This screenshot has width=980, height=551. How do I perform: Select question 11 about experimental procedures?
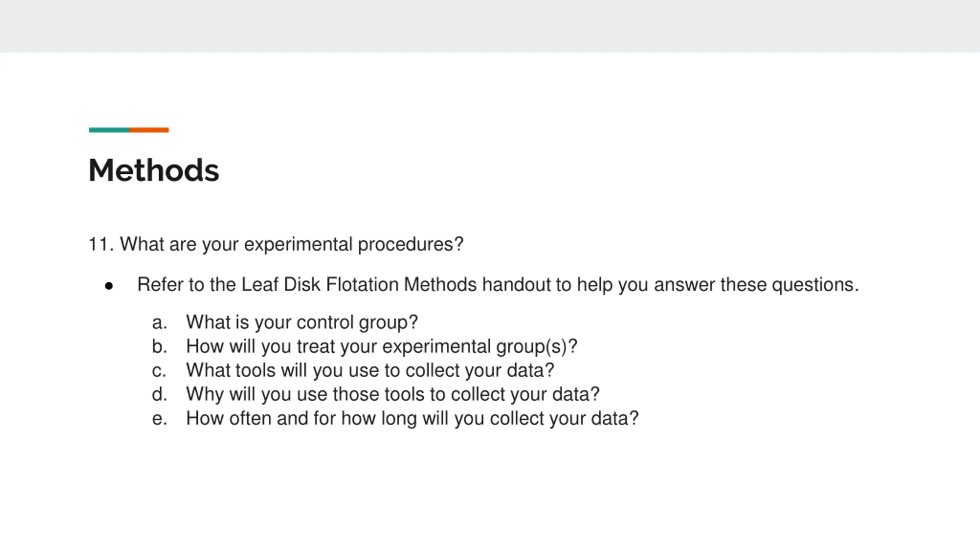pyautogui.click(x=276, y=245)
